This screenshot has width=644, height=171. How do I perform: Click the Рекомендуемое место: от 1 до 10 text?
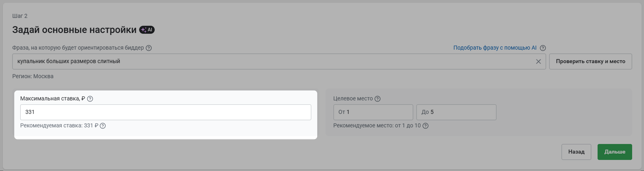coord(377,126)
